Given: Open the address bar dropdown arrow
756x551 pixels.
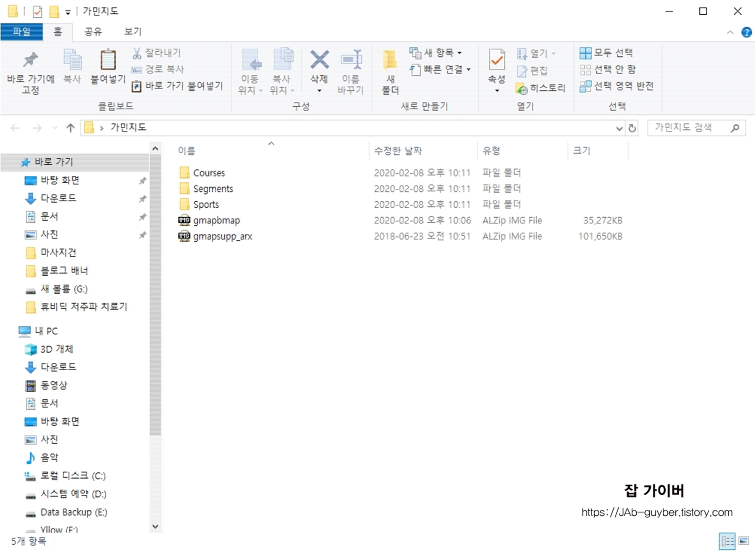Looking at the screenshot, I should click(619, 128).
